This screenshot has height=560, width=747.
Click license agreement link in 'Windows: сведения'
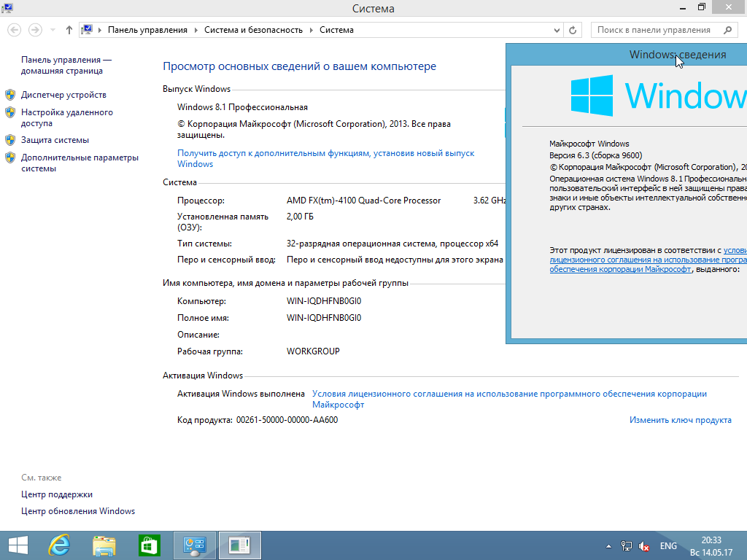(648, 260)
